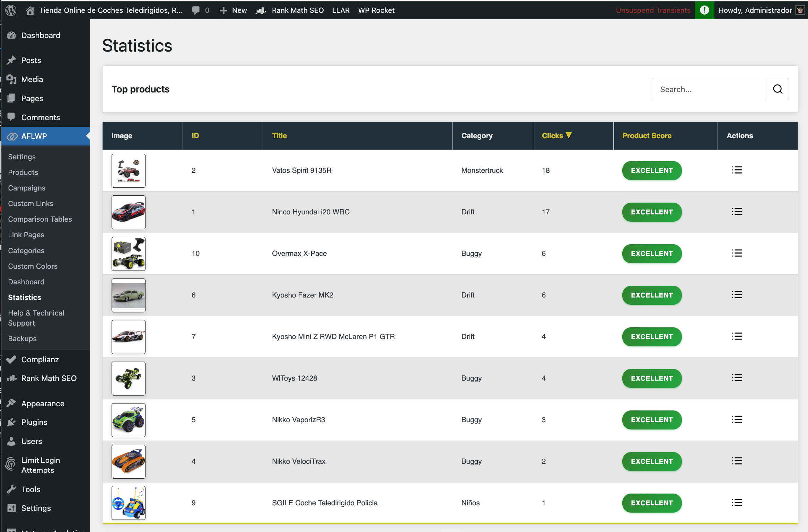Open WP Rocket from the admin bar
This screenshot has height=532, width=808.
pos(376,10)
